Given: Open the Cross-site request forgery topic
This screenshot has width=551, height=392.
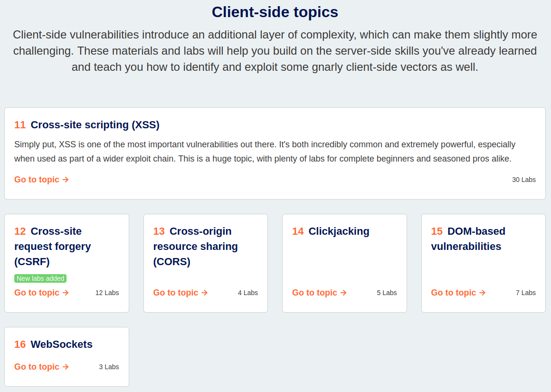Looking at the screenshot, I should pyautogui.click(x=36, y=293).
